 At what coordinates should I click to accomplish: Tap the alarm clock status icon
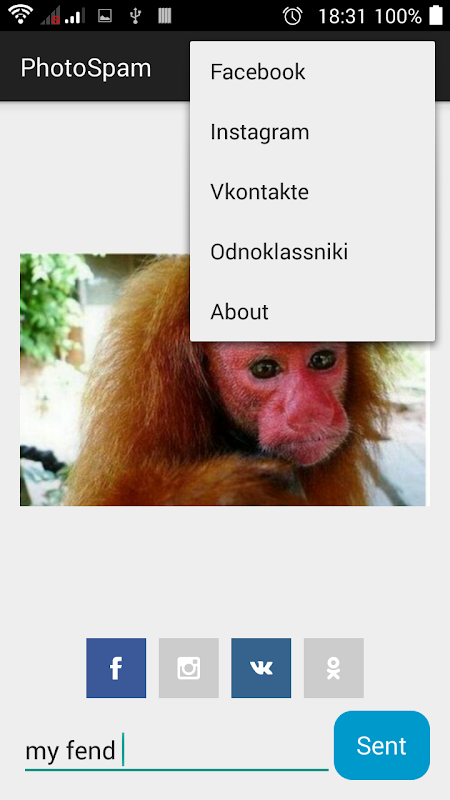(292, 16)
